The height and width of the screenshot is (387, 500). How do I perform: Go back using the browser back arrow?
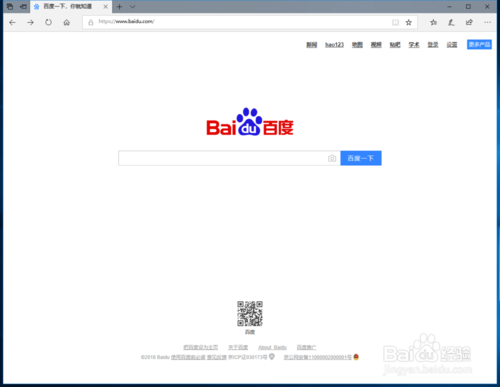pos(12,22)
